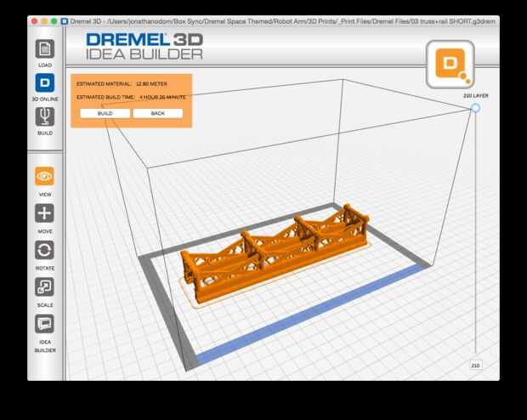Close the window with red button

pyautogui.click(x=34, y=21)
